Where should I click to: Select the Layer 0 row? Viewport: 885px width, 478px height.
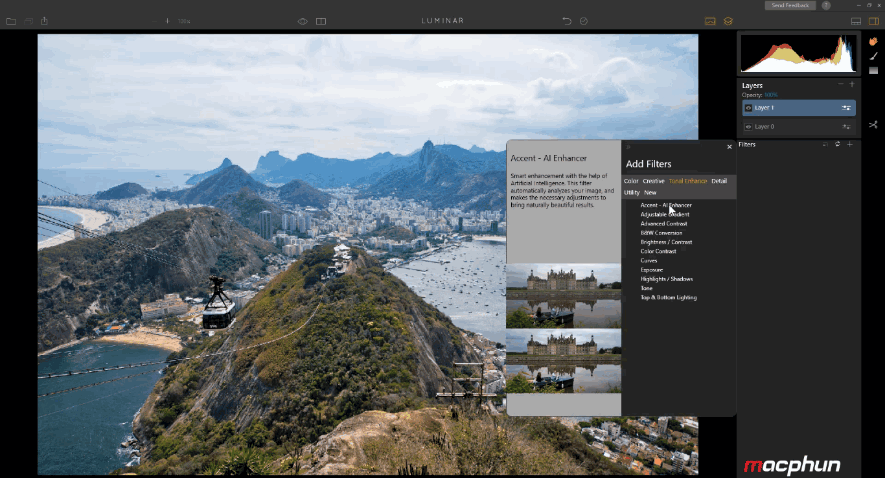[799, 127]
